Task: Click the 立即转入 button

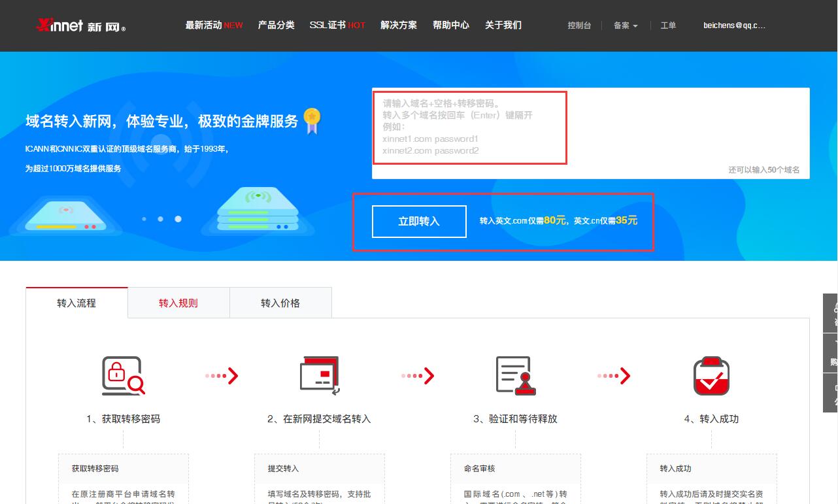Action: pos(419,222)
